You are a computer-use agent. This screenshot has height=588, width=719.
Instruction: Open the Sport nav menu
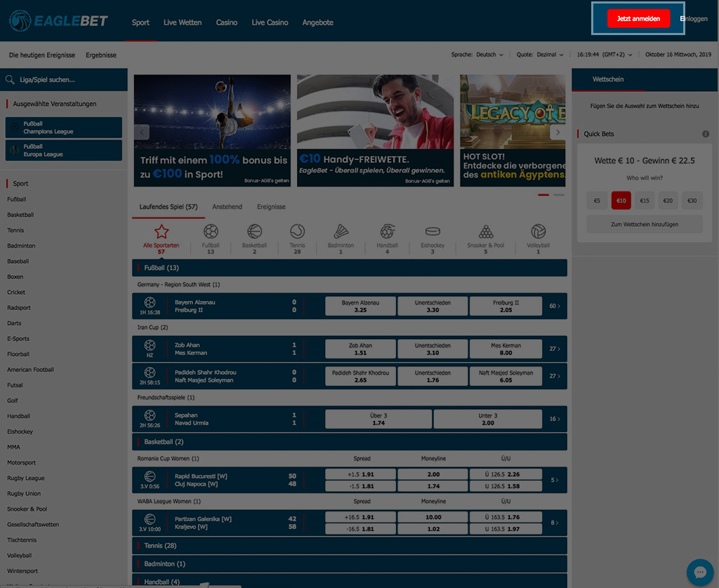(140, 22)
